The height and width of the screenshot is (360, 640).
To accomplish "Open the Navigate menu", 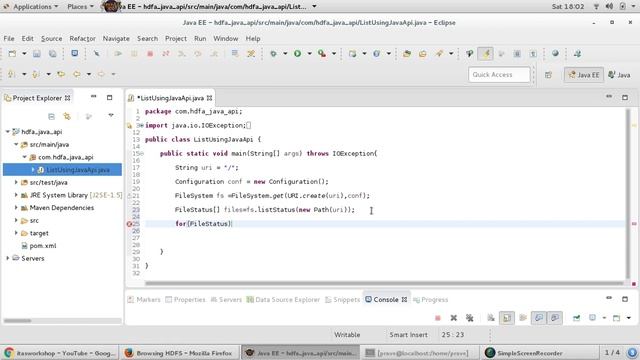I will (x=116, y=38).
